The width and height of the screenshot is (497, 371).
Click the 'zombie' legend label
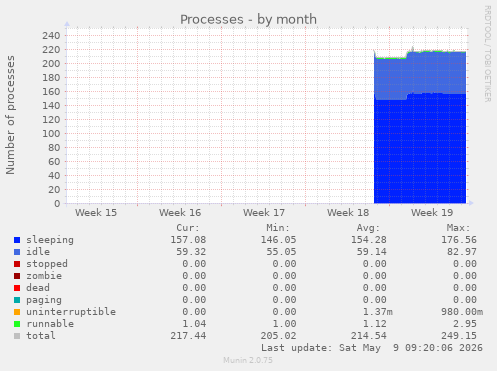44,276
